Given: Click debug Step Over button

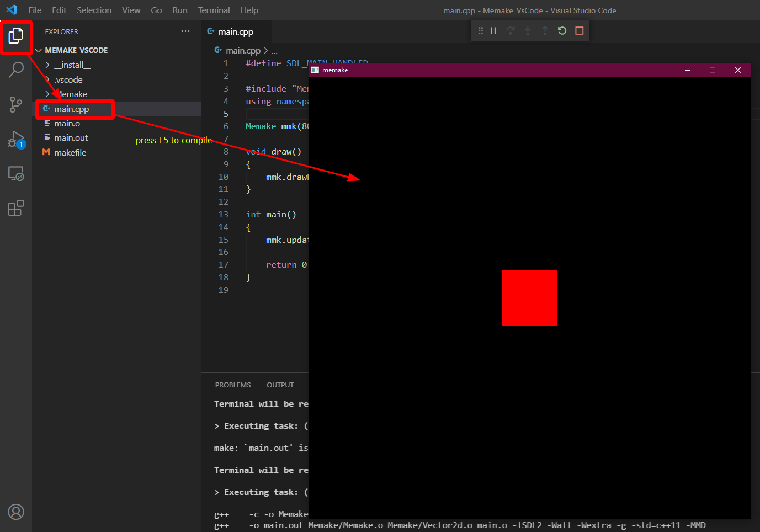Looking at the screenshot, I should (x=511, y=31).
